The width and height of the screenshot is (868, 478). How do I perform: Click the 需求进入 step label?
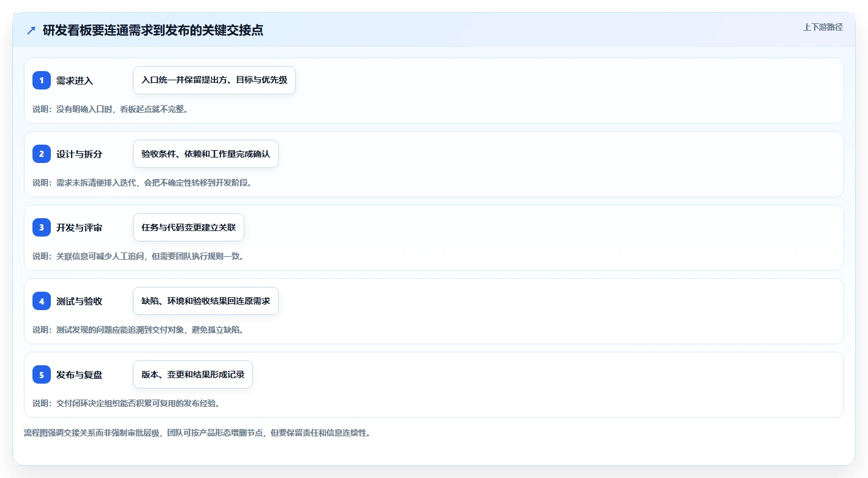click(75, 80)
